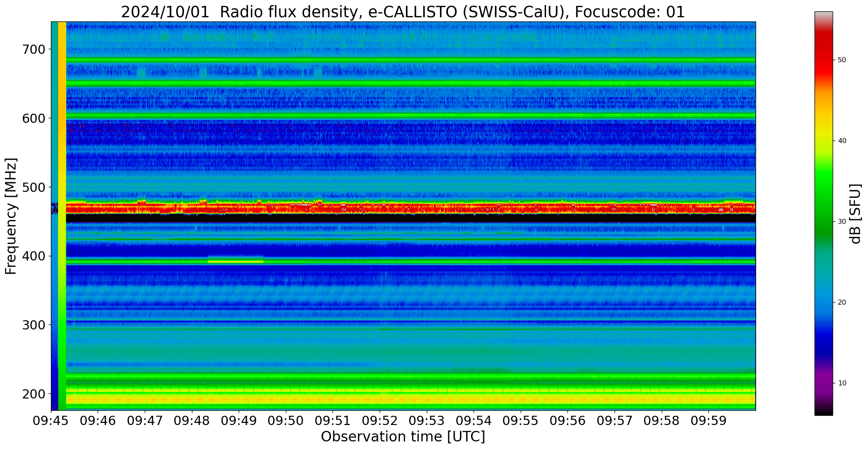
Task: Click the red region of the colorbar
Action: (823, 55)
